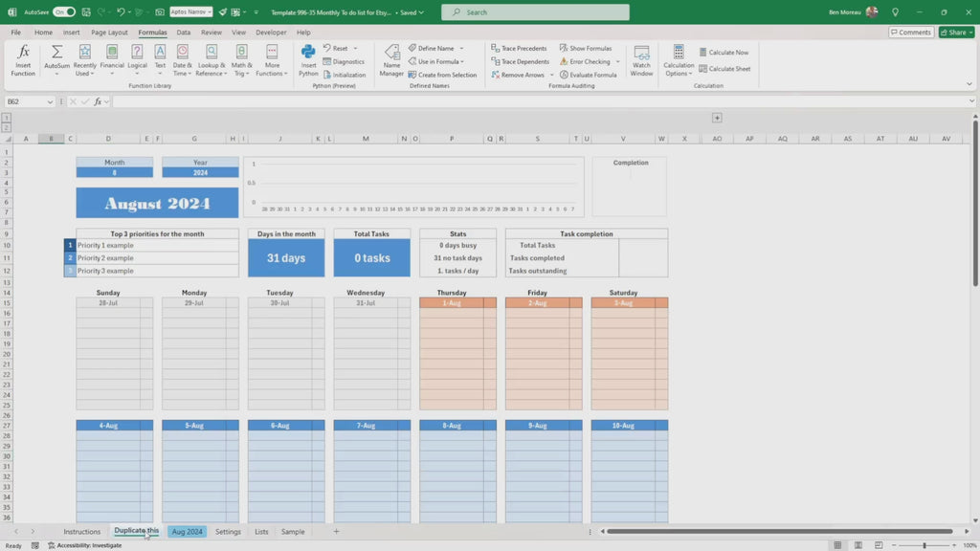Click the Comments button
Screen dimensions: 980x551
click(910, 33)
